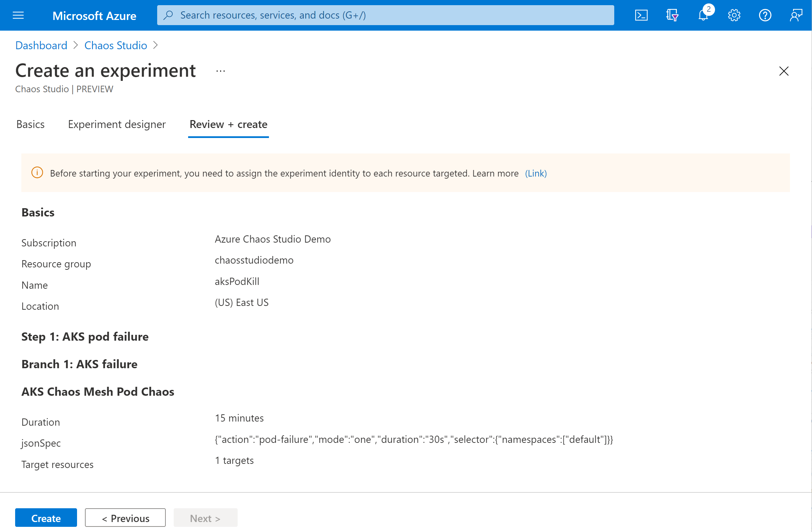Click the Previous navigation button
The height and width of the screenshot is (532, 812).
tap(125, 518)
